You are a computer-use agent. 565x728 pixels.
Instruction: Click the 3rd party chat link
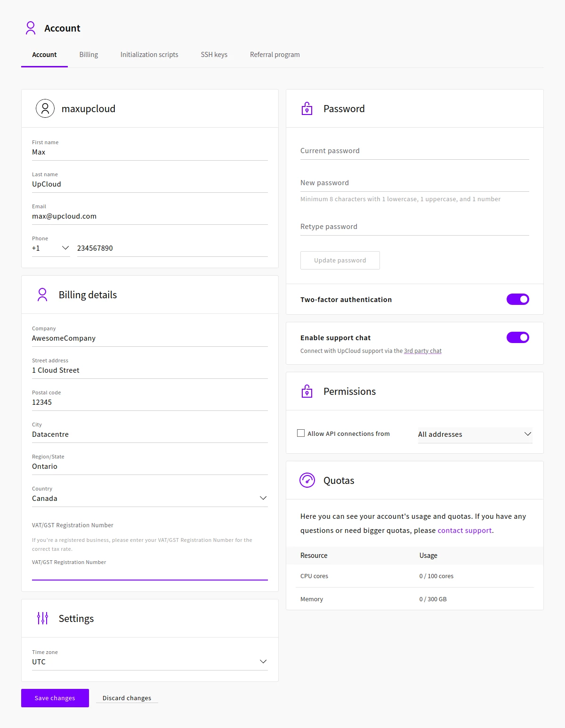(x=422, y=351)
